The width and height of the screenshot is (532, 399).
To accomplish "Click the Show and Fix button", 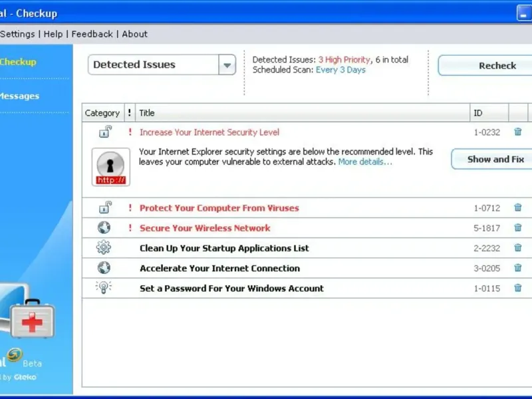I will [x=491, y=159].
